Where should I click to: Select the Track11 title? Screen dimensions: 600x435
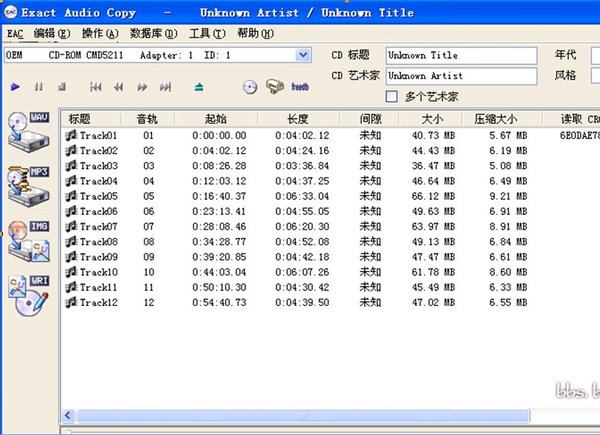tap(99, 287)
